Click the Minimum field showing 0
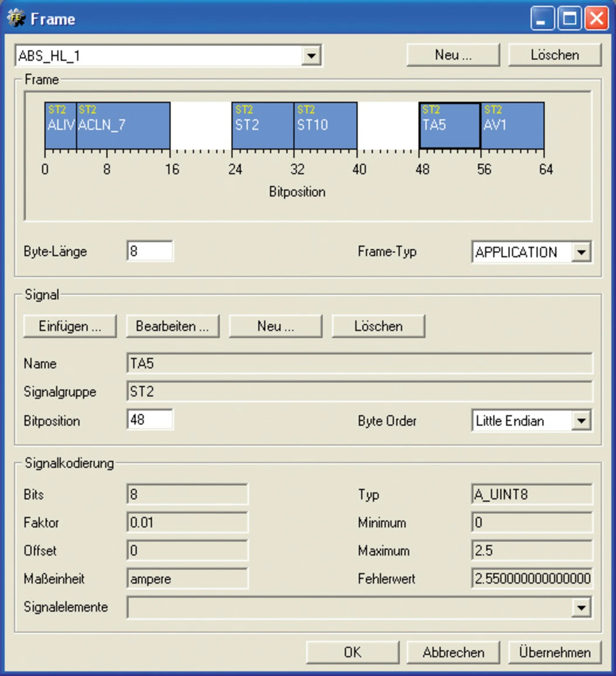616x676 pixels. [x=532, y=522]
